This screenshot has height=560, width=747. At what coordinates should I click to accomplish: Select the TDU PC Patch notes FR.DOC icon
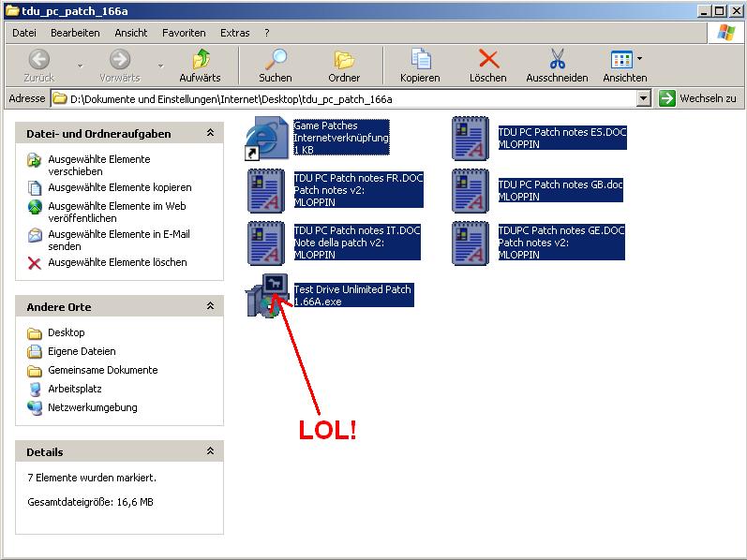[266, 190]
